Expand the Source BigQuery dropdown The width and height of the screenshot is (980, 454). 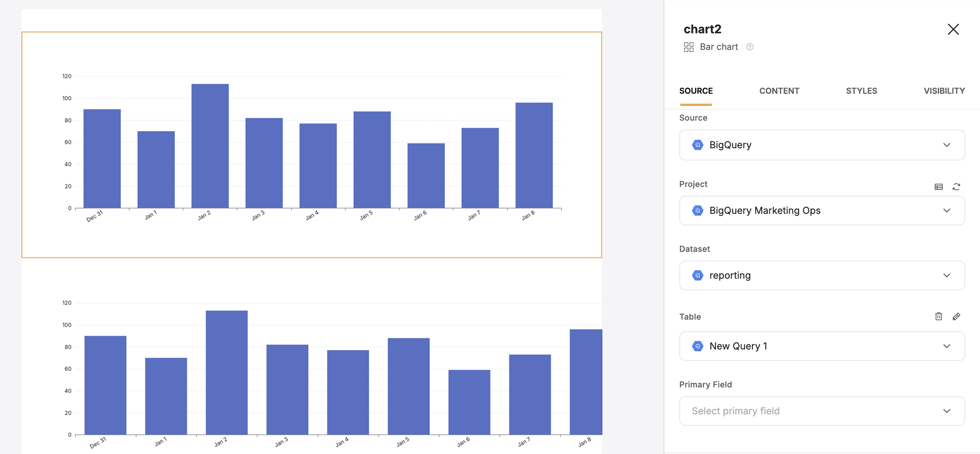click(947, 144)
